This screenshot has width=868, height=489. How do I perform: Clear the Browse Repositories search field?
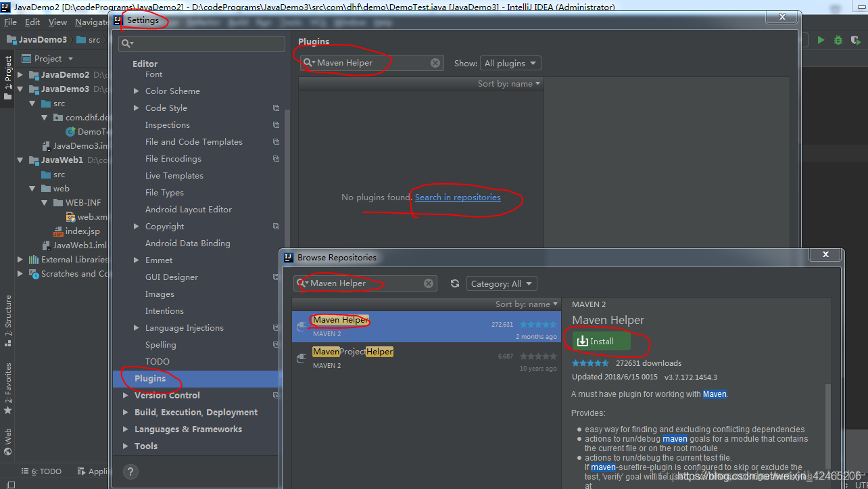click(x=429, y=283)
